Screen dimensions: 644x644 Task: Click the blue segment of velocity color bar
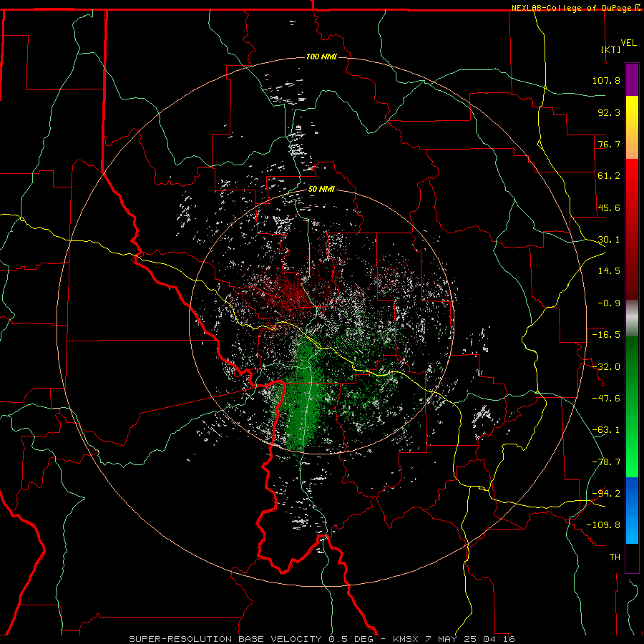point(632,510)
